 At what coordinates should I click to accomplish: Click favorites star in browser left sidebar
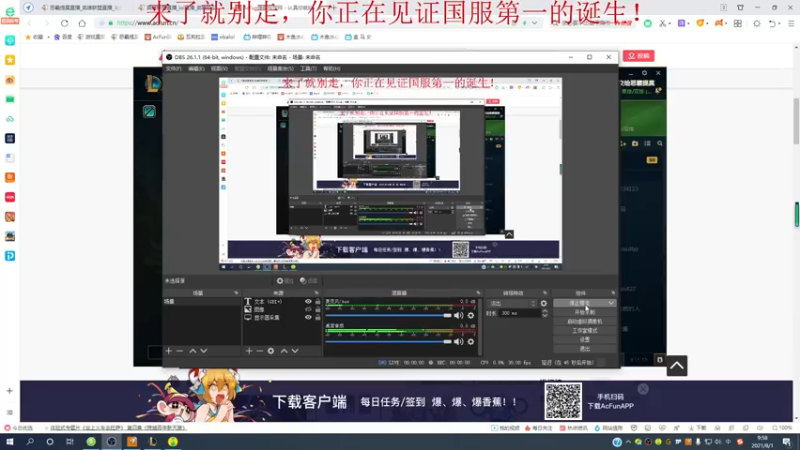[10, 60]
